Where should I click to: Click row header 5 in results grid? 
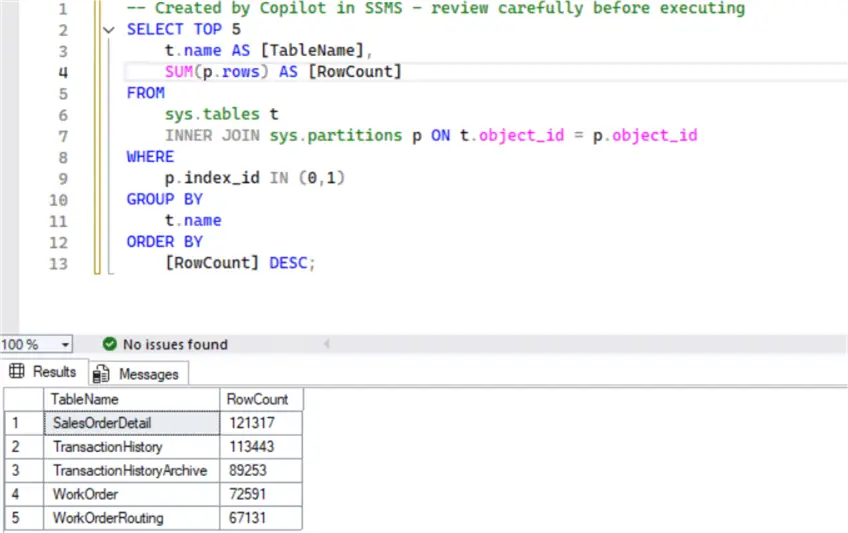pos(24,518)
